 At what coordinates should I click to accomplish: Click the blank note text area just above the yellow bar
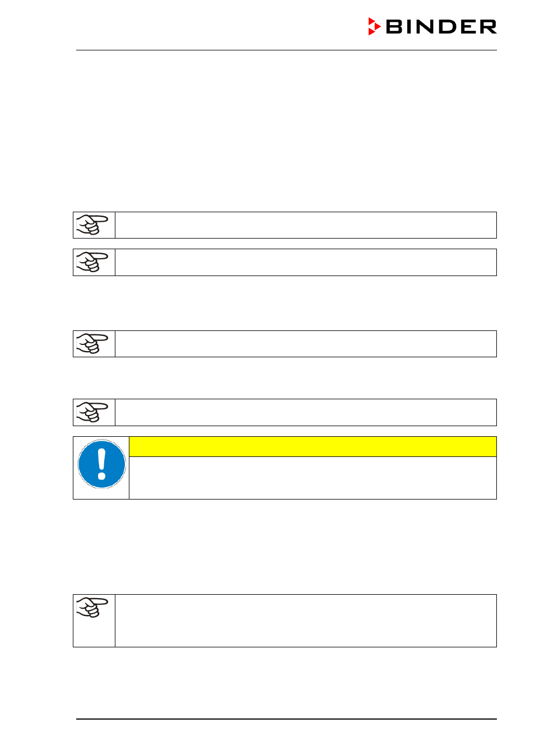(306, 412)
